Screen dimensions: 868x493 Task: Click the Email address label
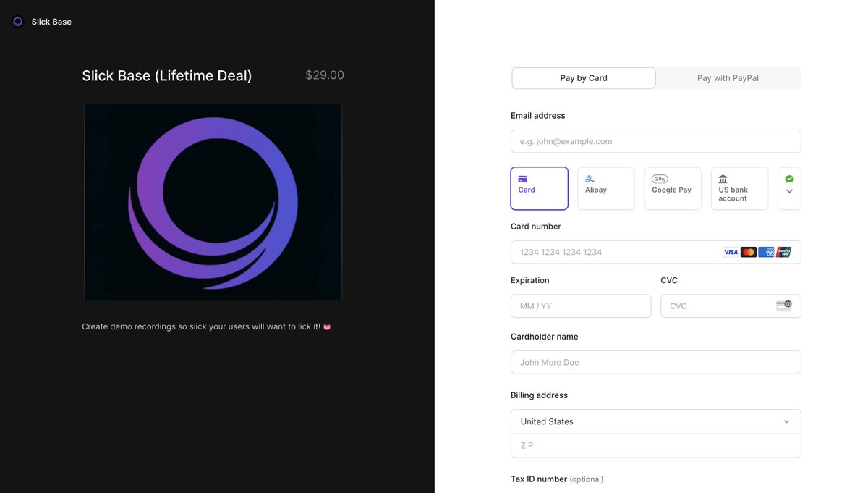538,116
